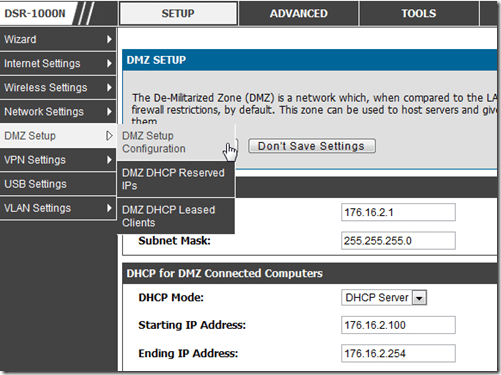This screenshot has width=501, height=375.
Task: Open VLAN Settings menu
Action: [58, 208]
